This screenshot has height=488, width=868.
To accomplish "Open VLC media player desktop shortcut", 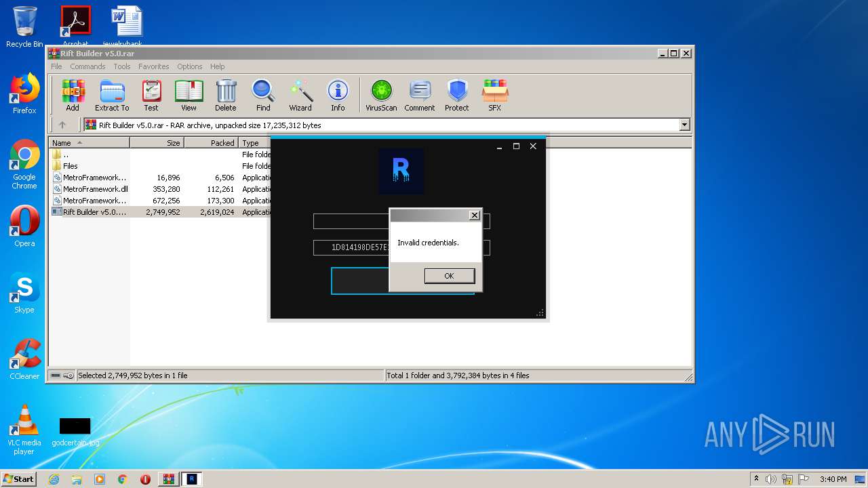I will [x=24, y=430].
